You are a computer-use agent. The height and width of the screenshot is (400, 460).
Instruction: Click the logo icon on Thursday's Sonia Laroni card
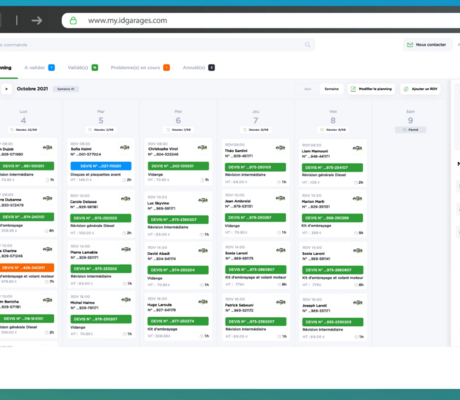click(281, 250)
